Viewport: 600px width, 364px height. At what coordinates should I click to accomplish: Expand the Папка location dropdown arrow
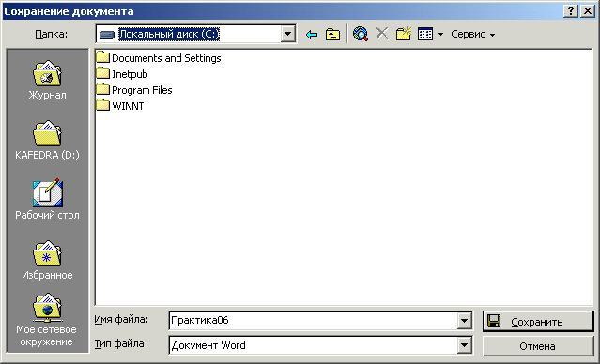(287, 35)
